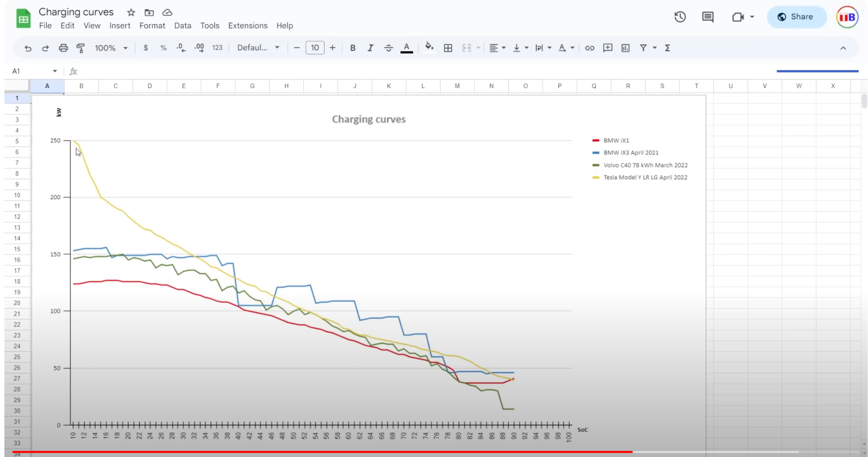The image size is (868, 457).
Task: Open the Insert menu
Action: click(120, 26)
